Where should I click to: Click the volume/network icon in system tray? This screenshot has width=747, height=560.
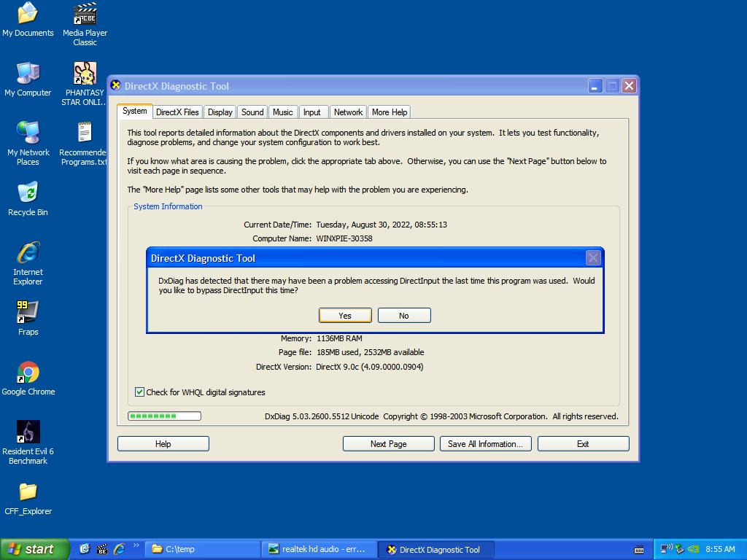(x=667, y=549)
